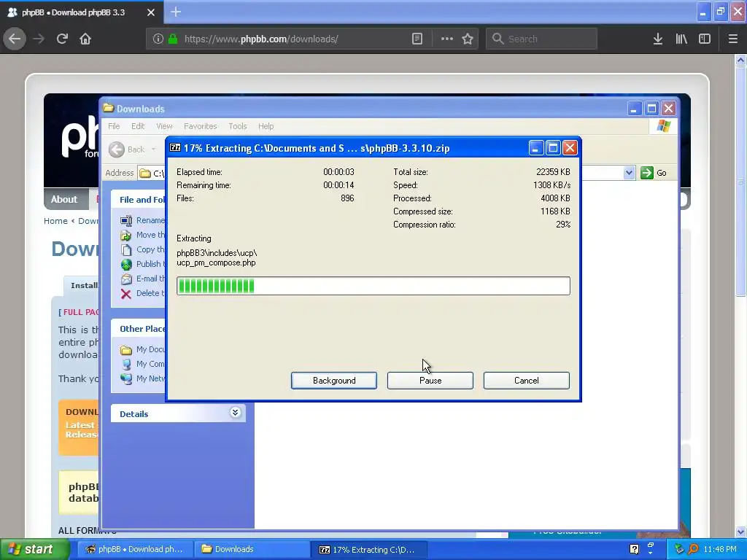The image size is (747, 560).
Task: Go to Firefox home page icon
Action: pyautogui.click(x=85, y=39)
